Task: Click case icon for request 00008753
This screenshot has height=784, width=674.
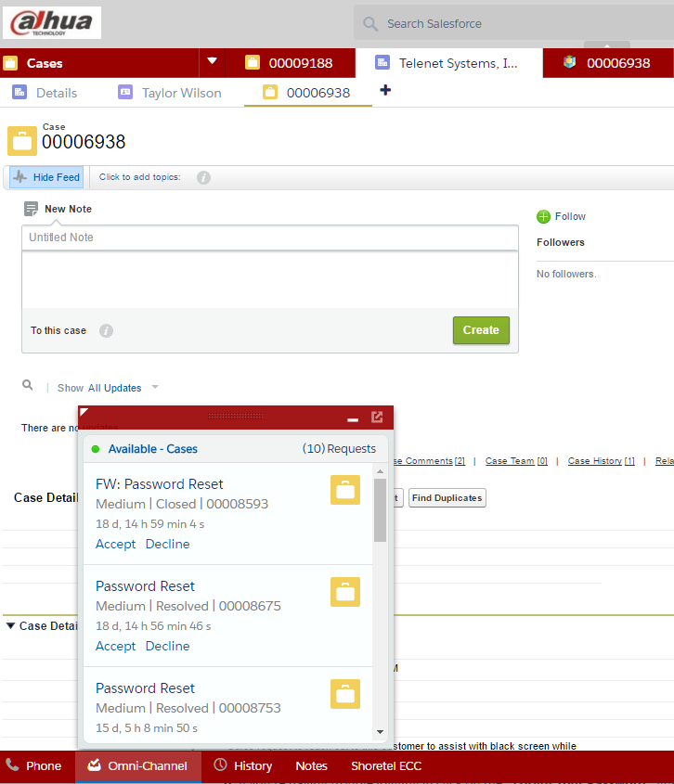Action: [x=345, y=694]
